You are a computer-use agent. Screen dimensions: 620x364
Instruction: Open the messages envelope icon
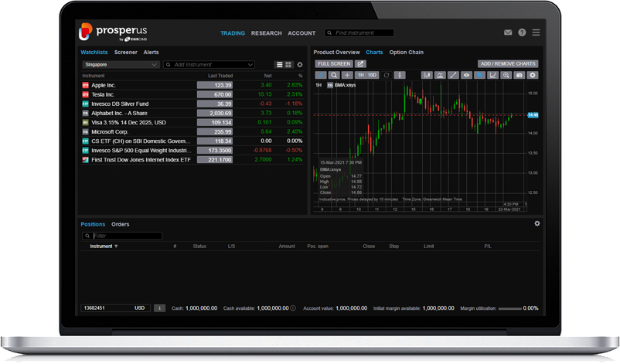[x=508, y=33]
